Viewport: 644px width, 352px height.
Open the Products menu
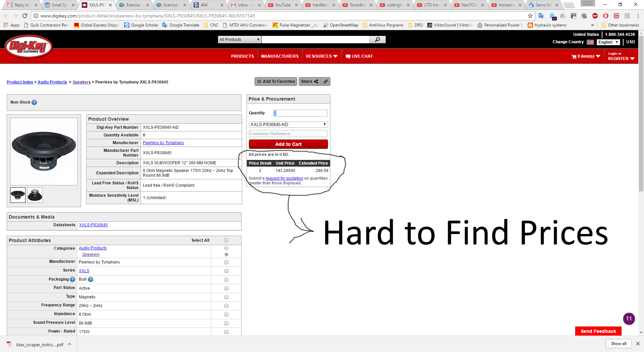(x=243, y=56)
